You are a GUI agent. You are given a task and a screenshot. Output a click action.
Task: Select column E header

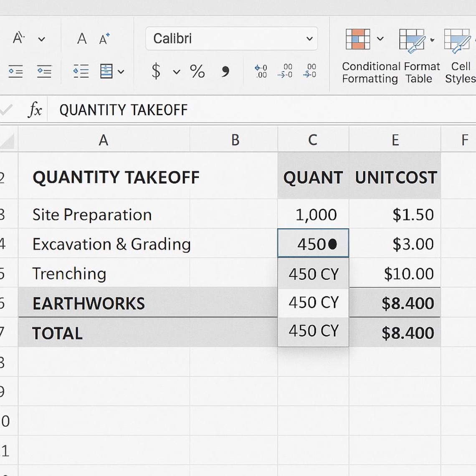(x=395, y=140)
